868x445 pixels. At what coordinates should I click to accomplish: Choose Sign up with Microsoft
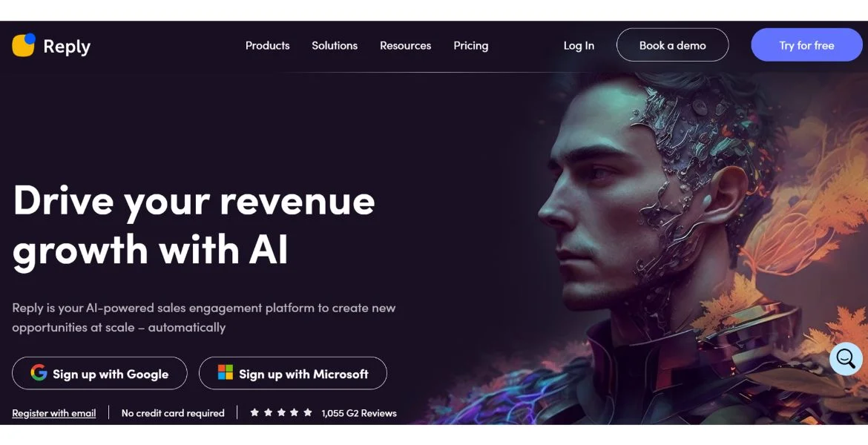[293, 373]
